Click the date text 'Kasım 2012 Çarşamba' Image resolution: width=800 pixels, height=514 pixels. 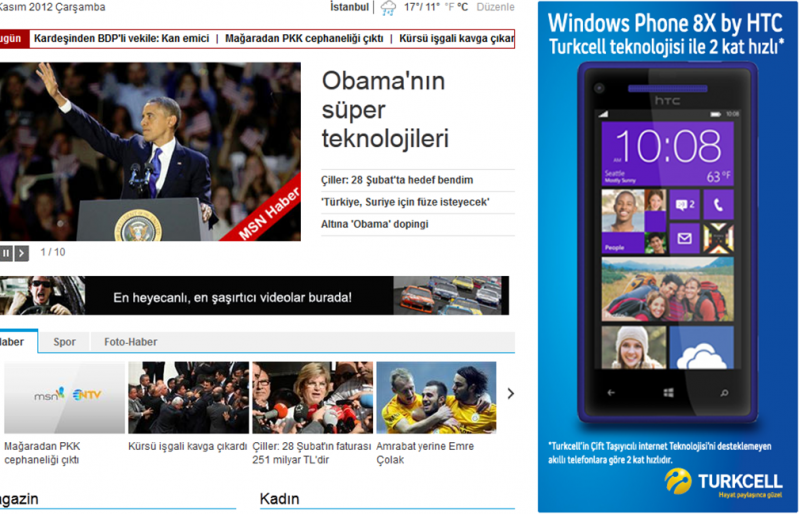(53, 7)
